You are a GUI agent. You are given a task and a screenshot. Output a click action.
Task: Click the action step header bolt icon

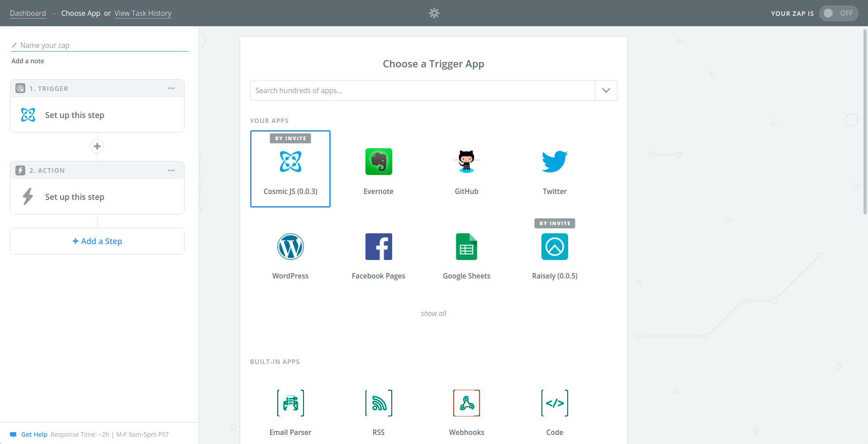(x=20, y=170)
